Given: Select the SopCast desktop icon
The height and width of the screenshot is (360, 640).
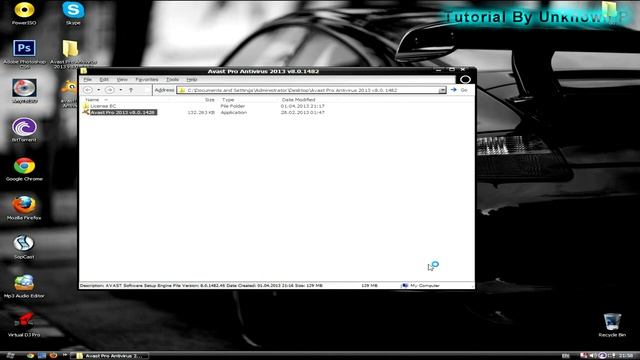Looking at the screenshot, I should point(24,244).
